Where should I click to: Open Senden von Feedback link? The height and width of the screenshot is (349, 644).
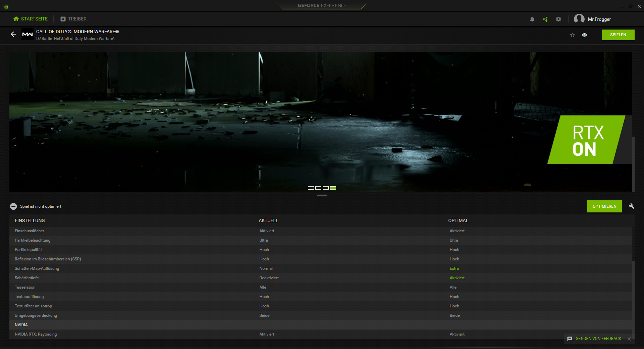click(x=598, y=339)
